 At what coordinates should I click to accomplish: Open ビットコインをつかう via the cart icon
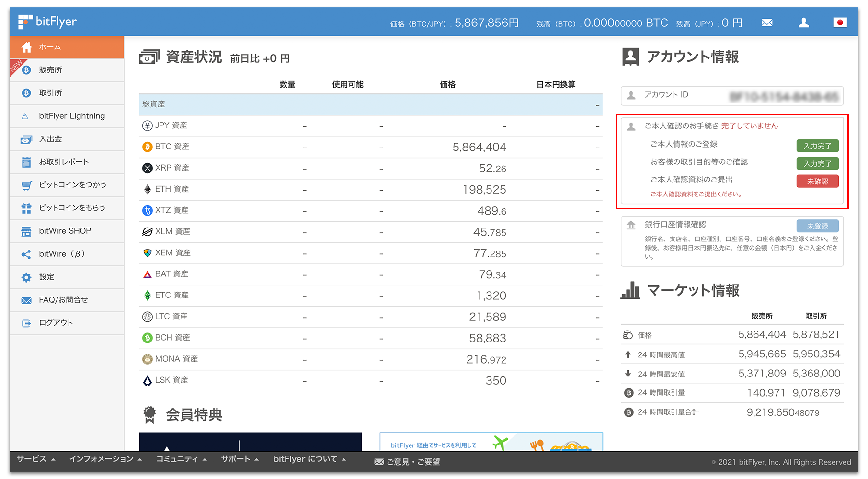[x=26, y=185]
